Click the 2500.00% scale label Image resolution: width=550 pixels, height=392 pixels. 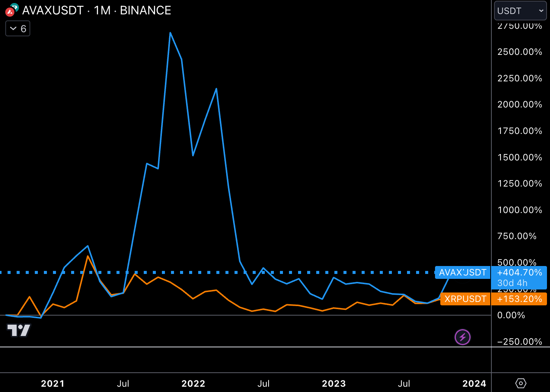coord(520,52)
